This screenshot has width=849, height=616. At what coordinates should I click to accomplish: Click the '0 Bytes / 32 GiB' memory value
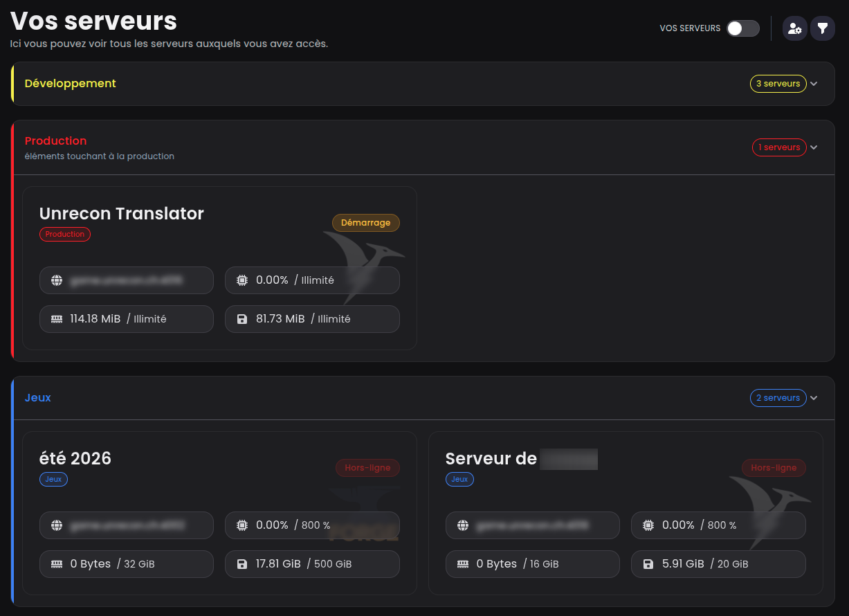pyautogui.click(x=113, y=564)
